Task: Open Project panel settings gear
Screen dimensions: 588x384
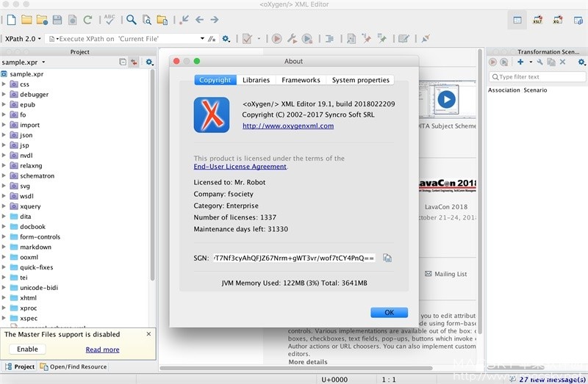Action: point(149,62)
